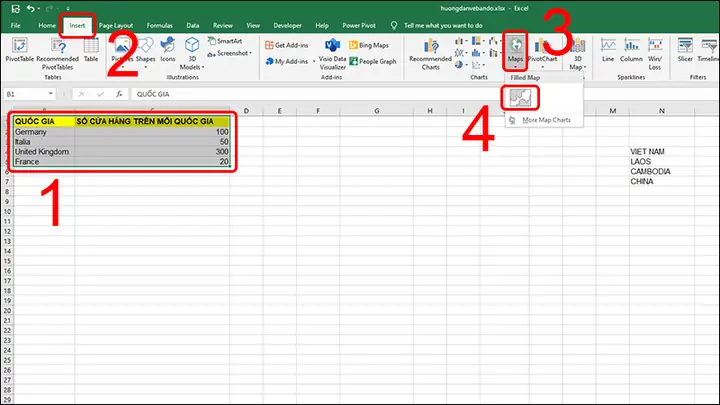Insert a SmartArt graphic
The image size is (720, 405).
pos(225,41)
